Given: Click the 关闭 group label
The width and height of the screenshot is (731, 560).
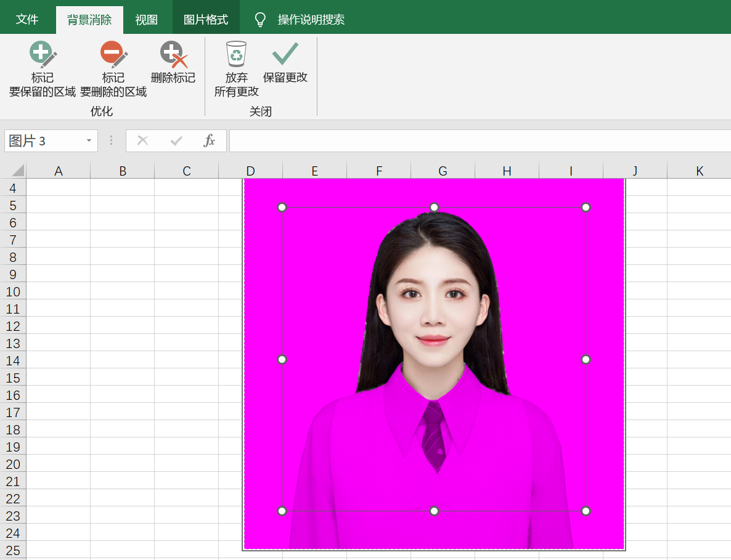Looking at the screenshot, I should (x=260, y=111).
